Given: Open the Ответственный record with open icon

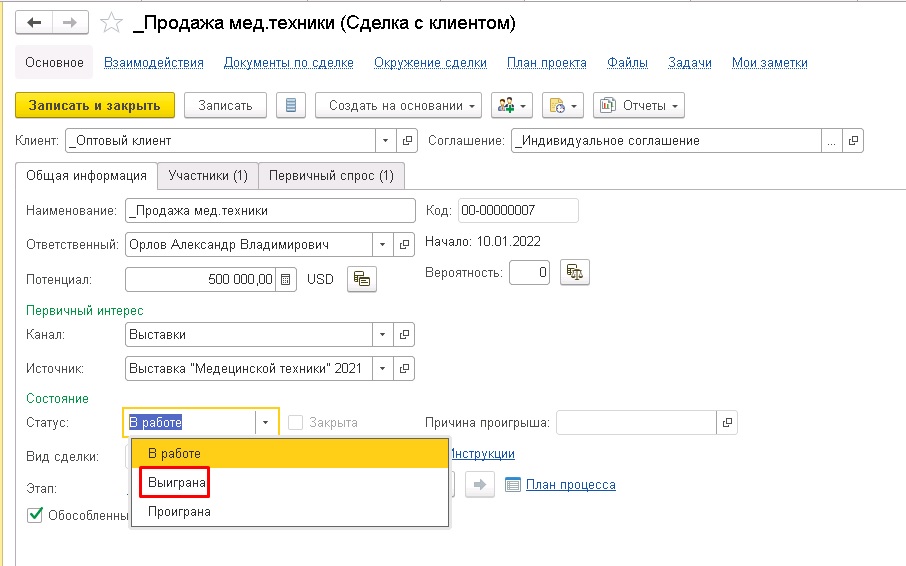Looking at the screenshot, I should [x=405, y=244].
